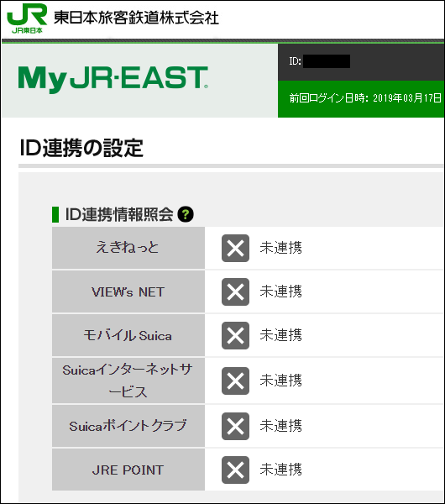Image resolution: width=445 pixels, height=504 pixels.
Task: Click 未連携 status beside えきねっと
Action: (280, 248)
